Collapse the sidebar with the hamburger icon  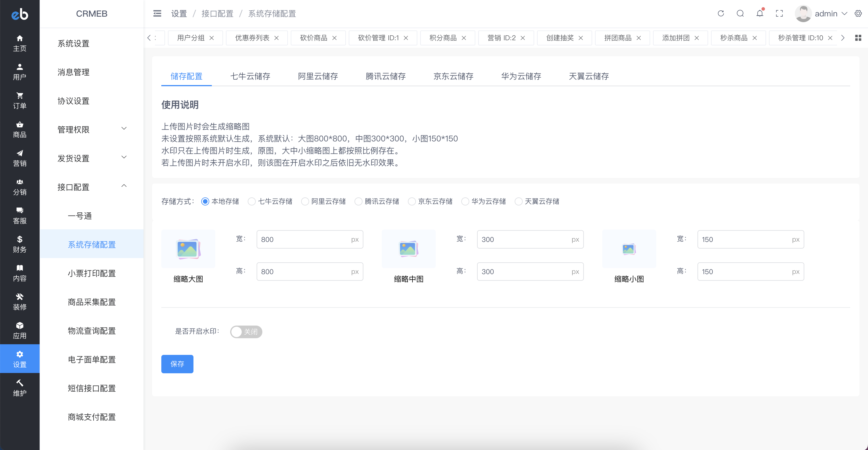(x=157, y=14)
